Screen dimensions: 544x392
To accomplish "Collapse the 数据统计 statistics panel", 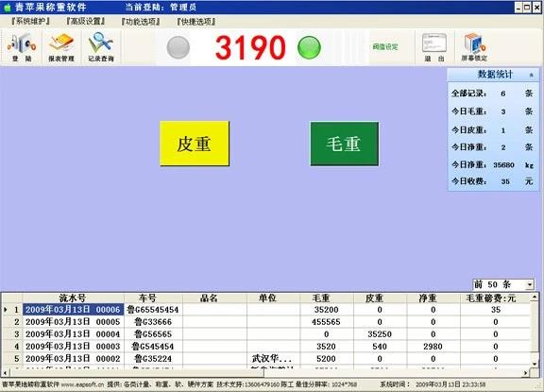I will coord(531,75).
